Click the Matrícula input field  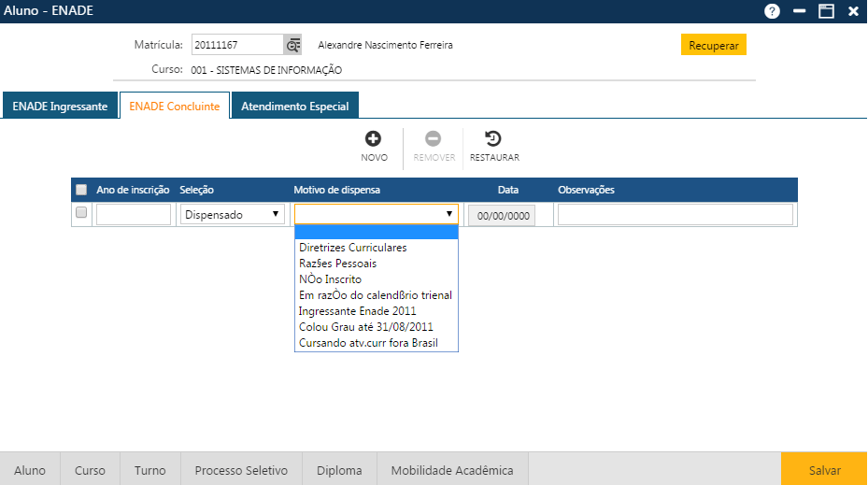point(237,45)
